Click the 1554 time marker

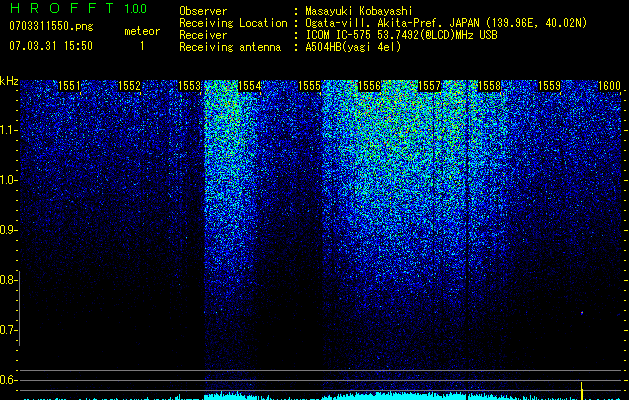(250, 86)
